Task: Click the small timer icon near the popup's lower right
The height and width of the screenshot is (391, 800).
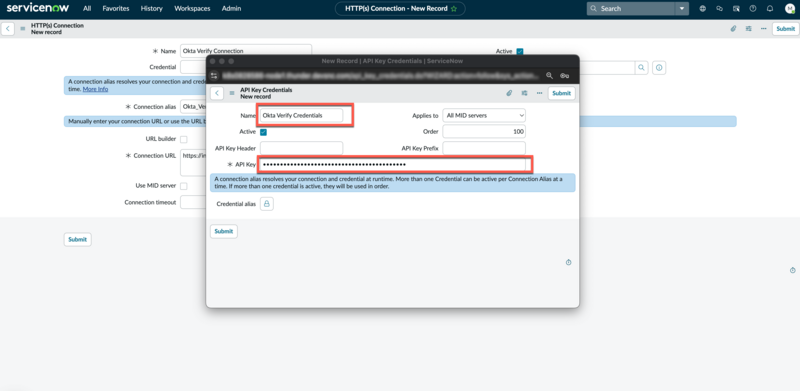Action: (x=569, y=262)
